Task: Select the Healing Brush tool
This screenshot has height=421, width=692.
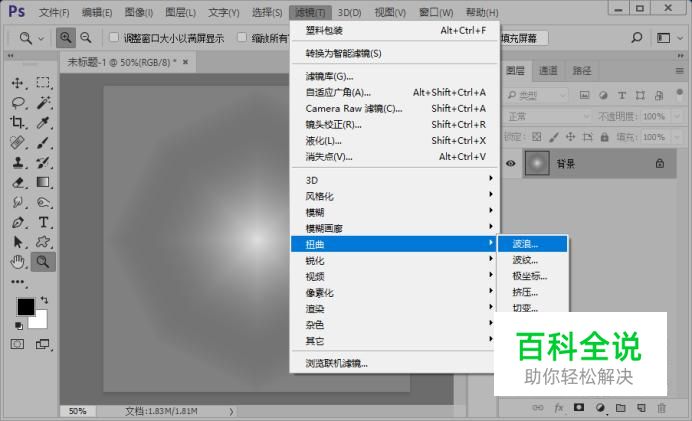Action: pos(18,143)
